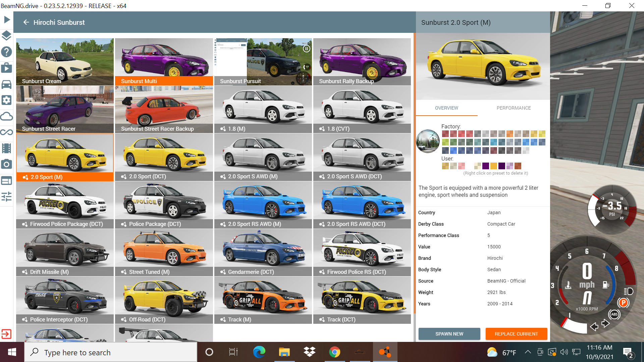Select the Track (M) configuration
The width and height of the screenshot is (644, 362).
(x=263, y=300)
